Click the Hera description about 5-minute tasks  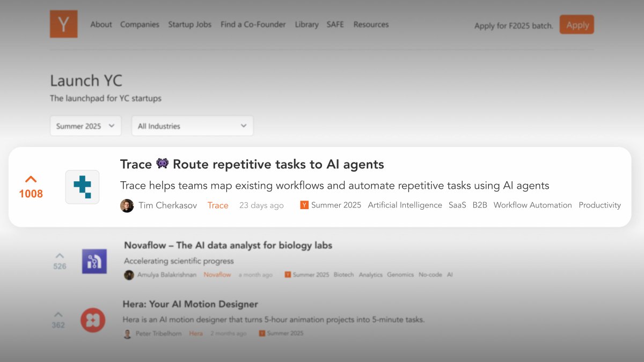pos(274,320)
